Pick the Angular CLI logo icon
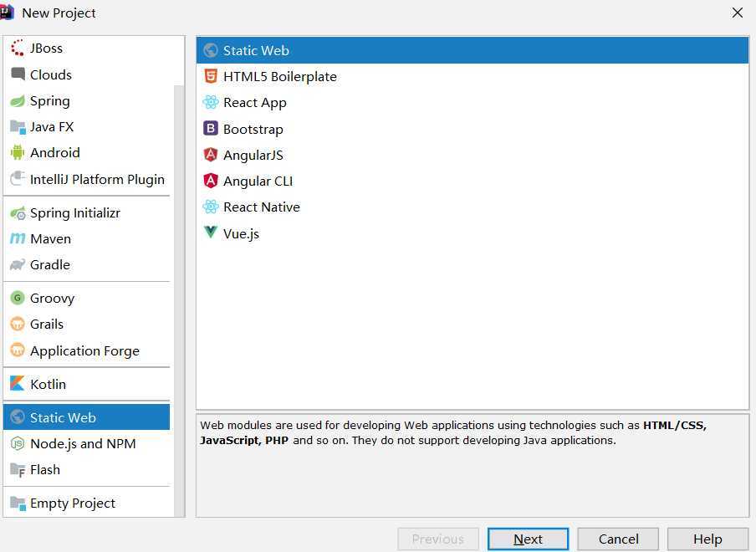 (x=211, y=181)
